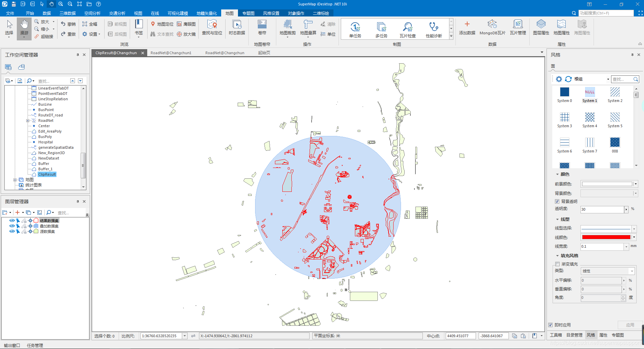Open 线颜色 dropdown arrow
The height and width of the screenshot is (349, 644).
pyautogui.click(x=634, y=237)
